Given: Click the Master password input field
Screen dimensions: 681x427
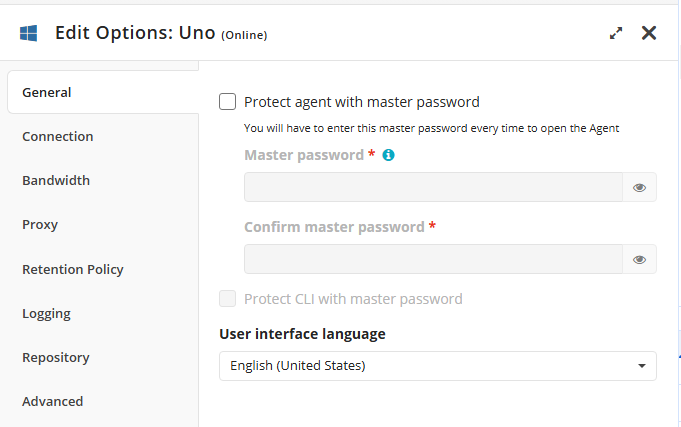Looking at the screenshot, I should (433, 187).
